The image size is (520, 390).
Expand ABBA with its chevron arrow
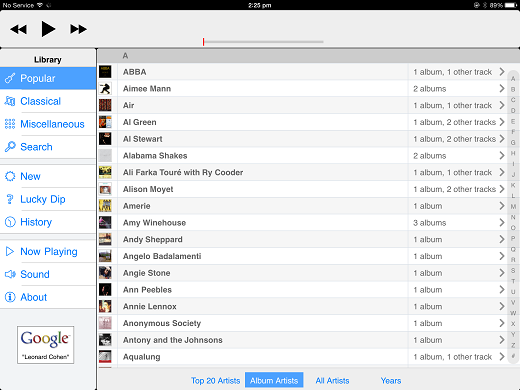coord(502,72)
